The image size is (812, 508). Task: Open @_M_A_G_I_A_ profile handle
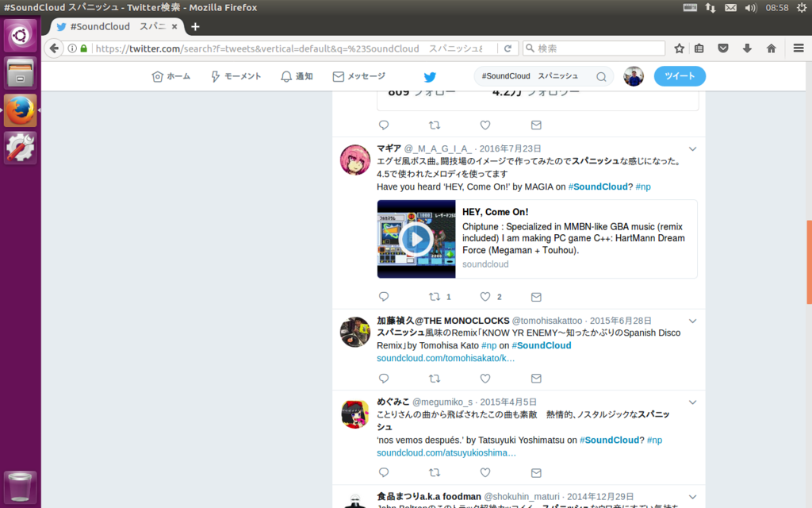[x=438, y=148]
